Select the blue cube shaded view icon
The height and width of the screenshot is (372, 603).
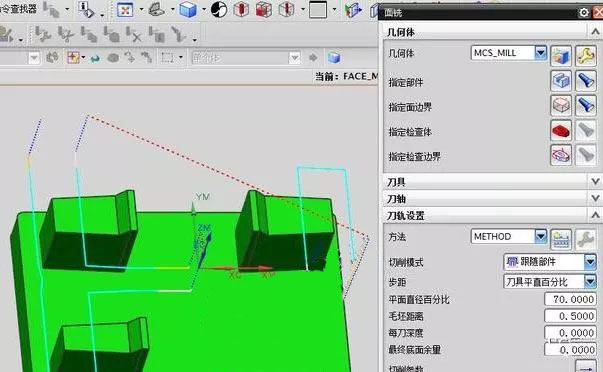188,10
